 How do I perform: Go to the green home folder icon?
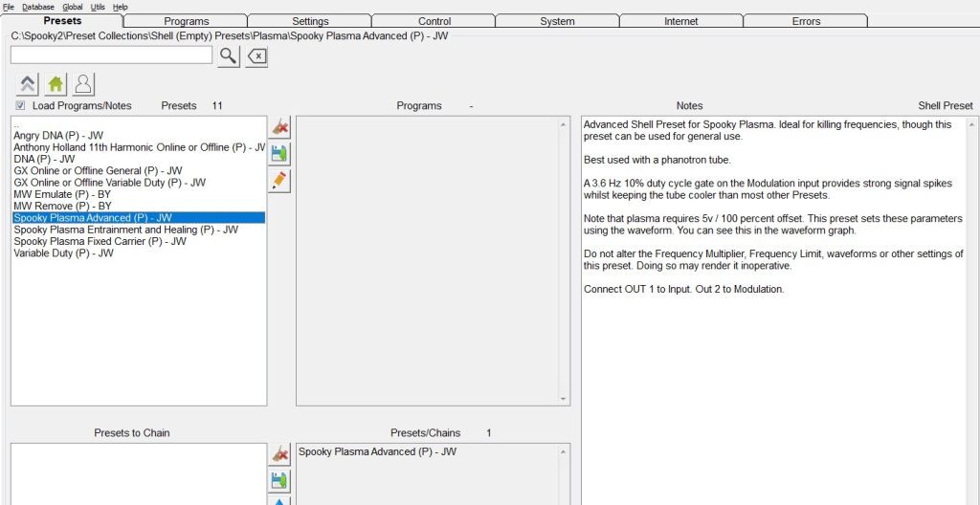[56, 84]
